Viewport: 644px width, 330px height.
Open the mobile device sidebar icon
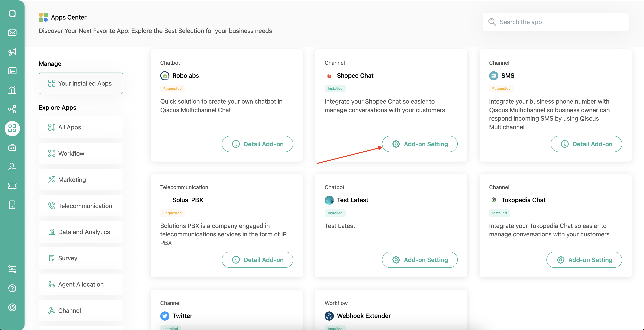(x=12, y=205)
